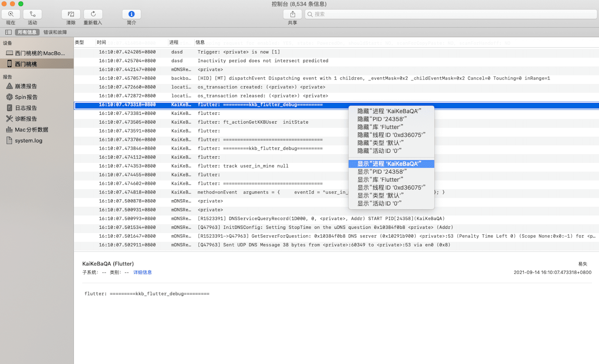Choose 隐藏"库 'Flutter'" menu entry

(380, 127)
